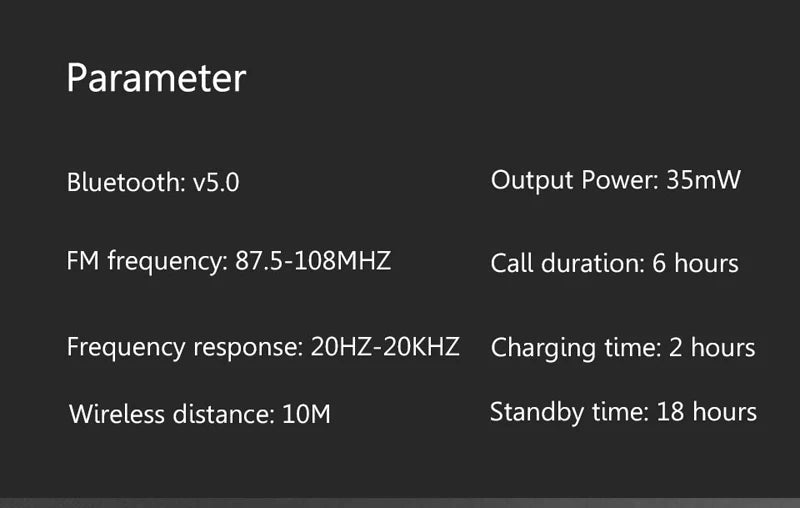Select the 6 hours call value
The width and height of the screenshot is (800, 508).
tap(695, 264)
